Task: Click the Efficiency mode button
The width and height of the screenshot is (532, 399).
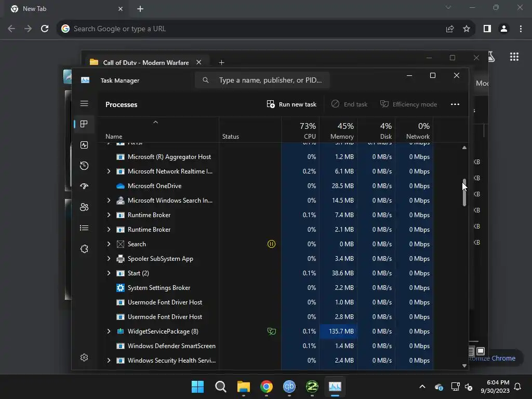Action: click(x=408, y=104)
